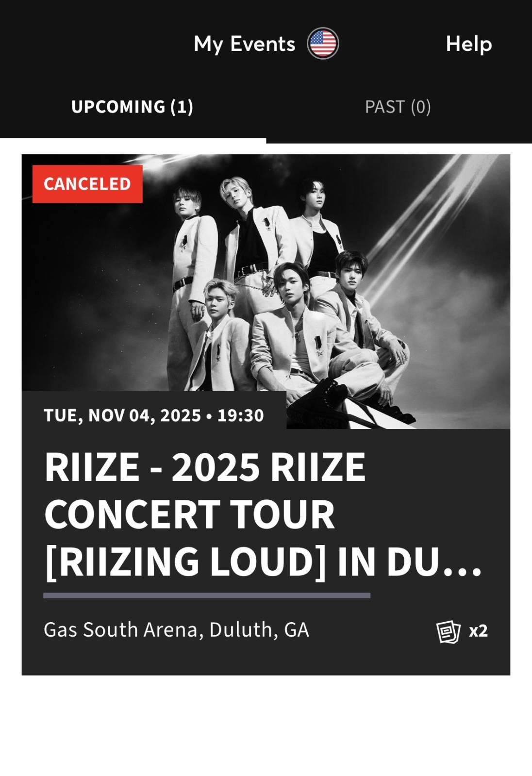The width and height of the screenshot is (532, 776).
Task: Click the My Events header title
Action: click(x=244, y=44)
